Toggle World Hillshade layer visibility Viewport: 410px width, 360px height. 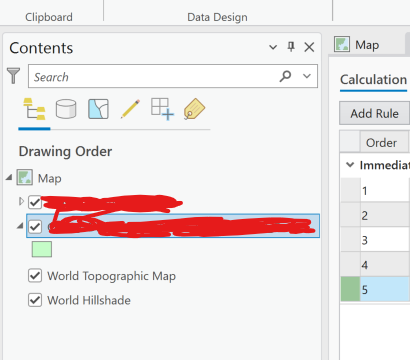35,300
